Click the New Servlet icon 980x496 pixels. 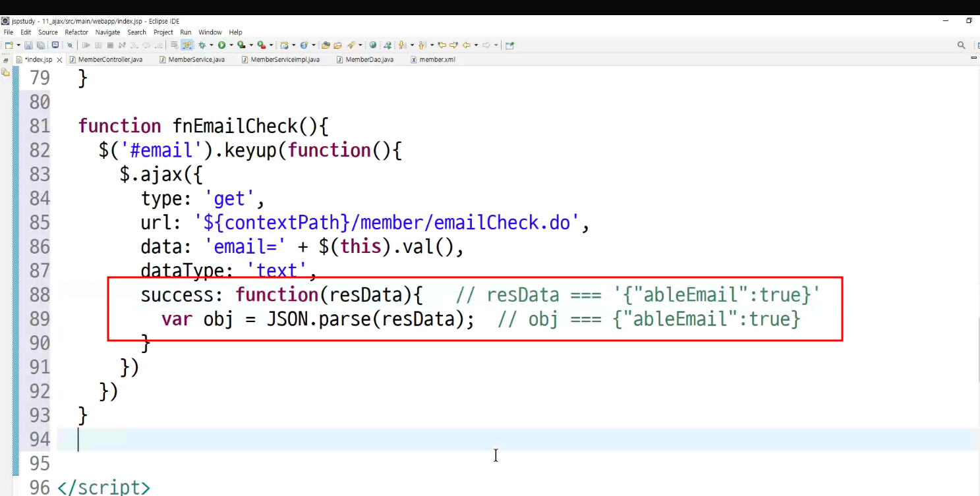coord(304,45)
